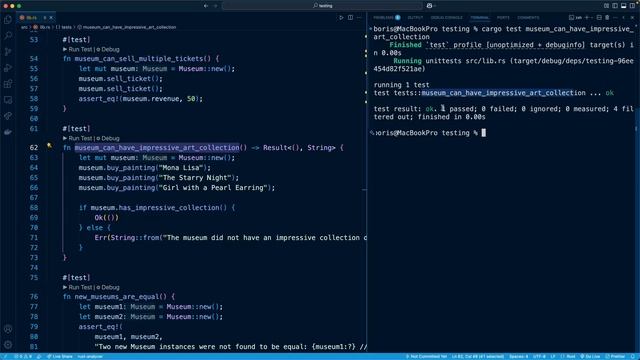Click errors and warnings count in status bar
The width and height of the screenshot is (640, 360).
23,356
